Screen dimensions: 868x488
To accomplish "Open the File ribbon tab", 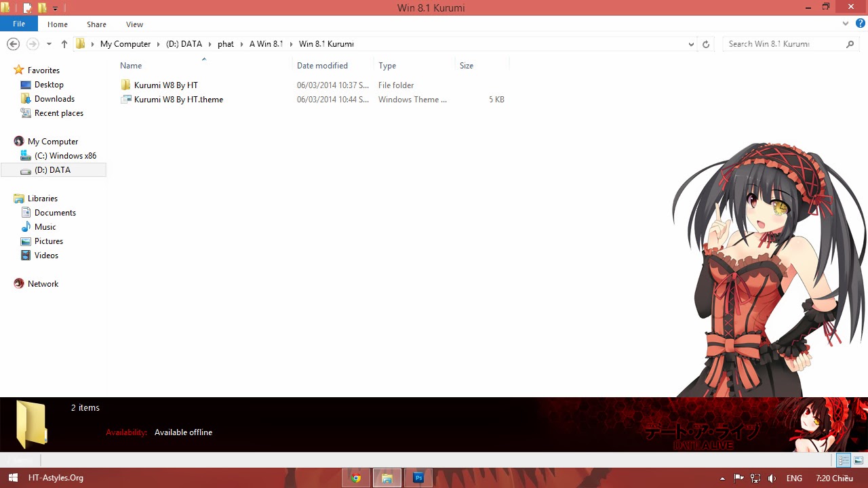I will [x=19, y=24].
